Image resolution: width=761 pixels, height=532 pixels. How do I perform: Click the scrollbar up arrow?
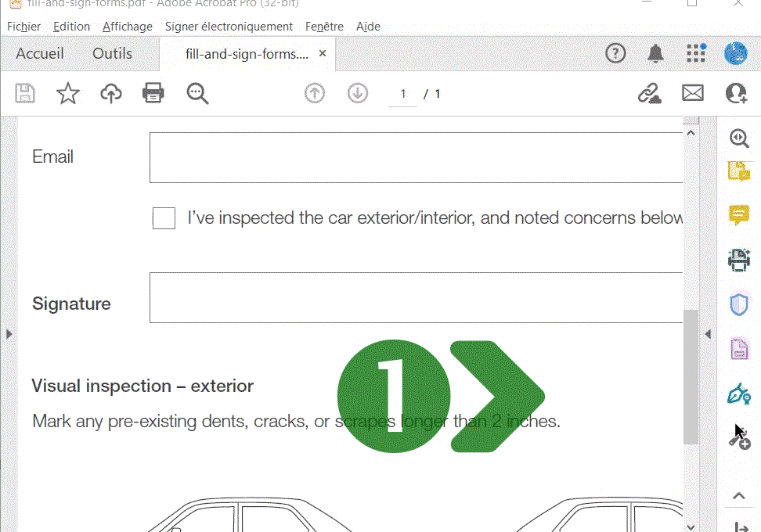point(691,132)
